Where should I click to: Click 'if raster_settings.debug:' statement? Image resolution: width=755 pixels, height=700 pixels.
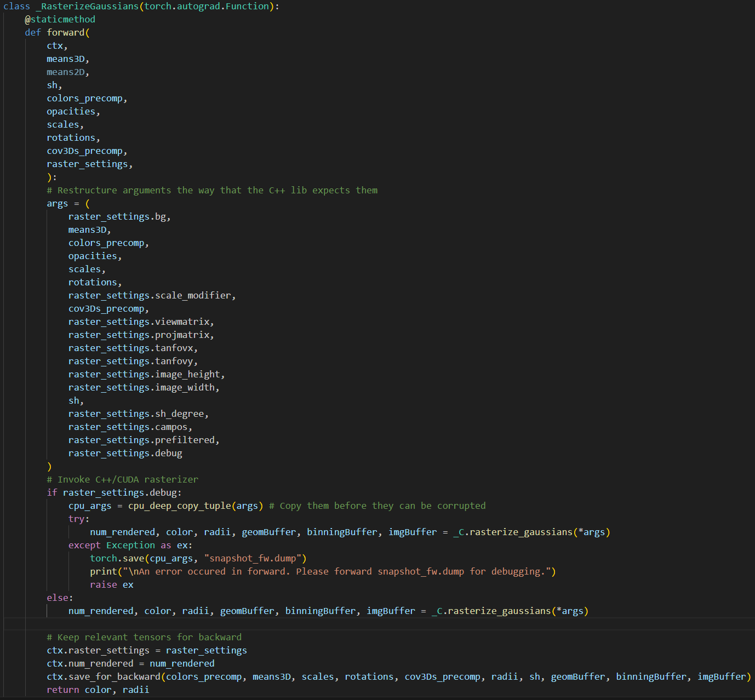pos(114,493)
